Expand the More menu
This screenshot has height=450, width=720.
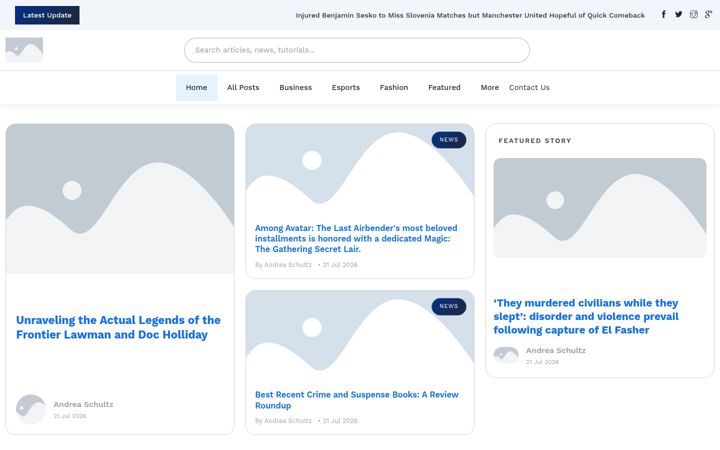pyautogui.click(x=489, y=87)
